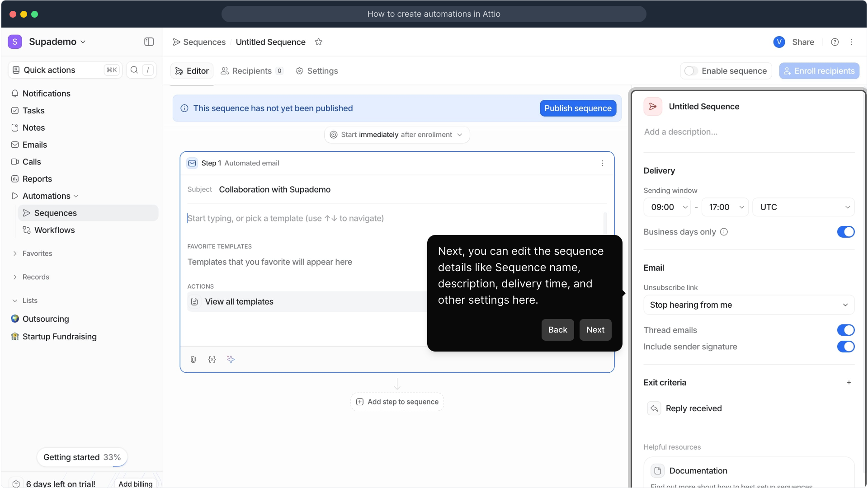Click the Publish sequence button

(578, 108)
